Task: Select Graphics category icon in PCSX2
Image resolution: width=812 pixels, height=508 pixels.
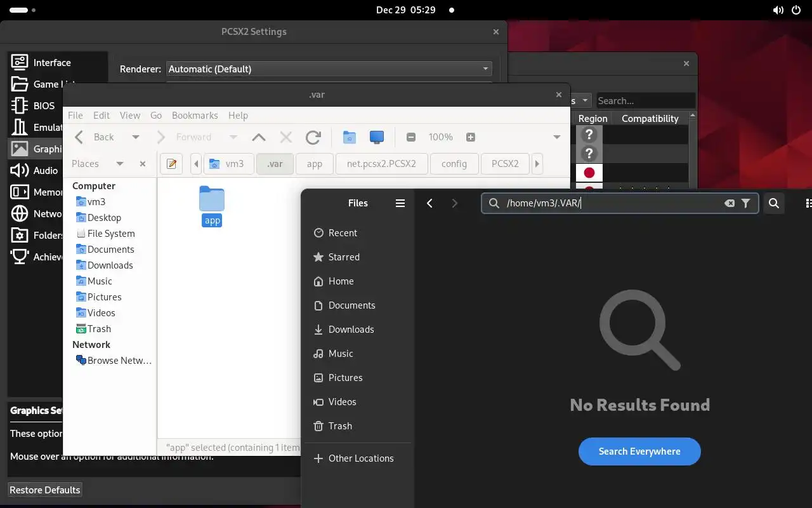Action: [x=20, y=149]
